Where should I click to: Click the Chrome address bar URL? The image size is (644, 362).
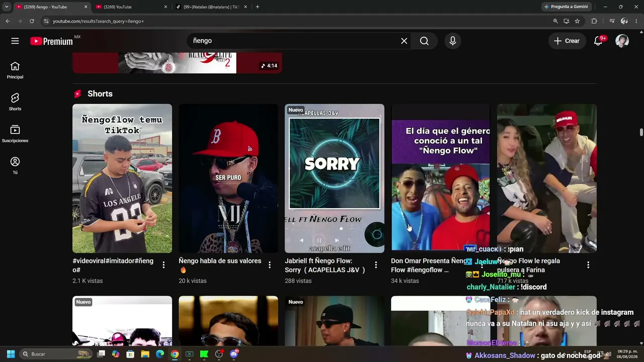coord(98,21)
